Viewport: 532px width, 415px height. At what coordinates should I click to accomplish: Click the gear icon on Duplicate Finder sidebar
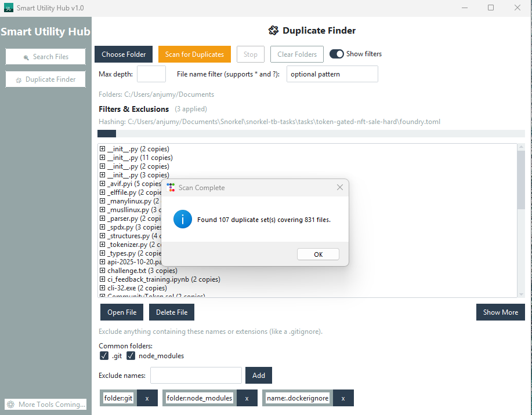[18, 79]
